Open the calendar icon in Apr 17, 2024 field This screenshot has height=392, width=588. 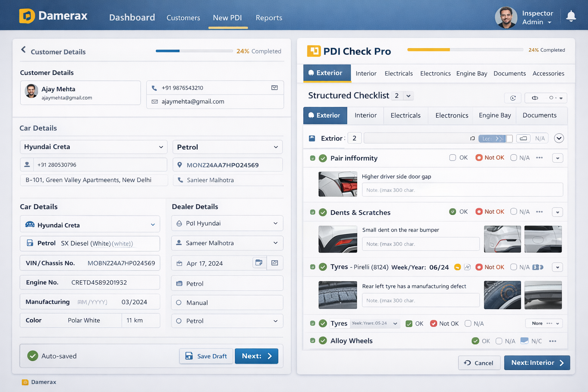259,263
